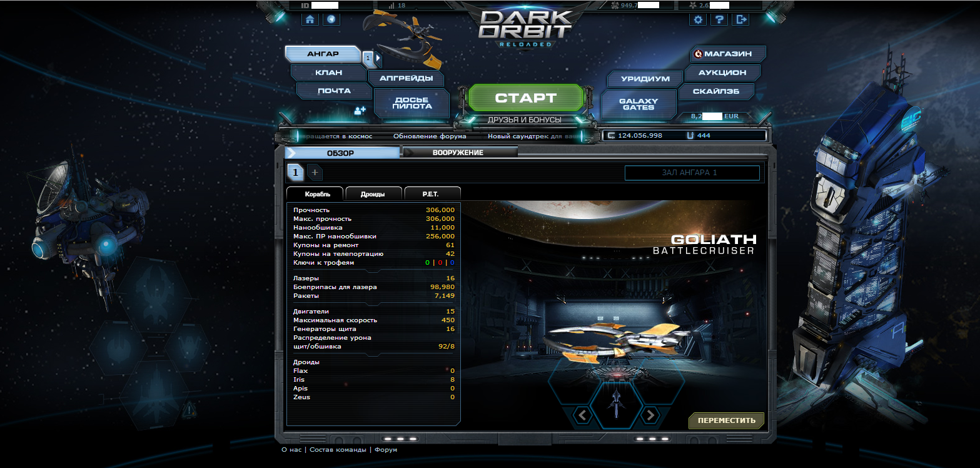This screenshot has width=980, height=468.
Task: Click Максимальная скорость row
Action: (x=373, y=320)
